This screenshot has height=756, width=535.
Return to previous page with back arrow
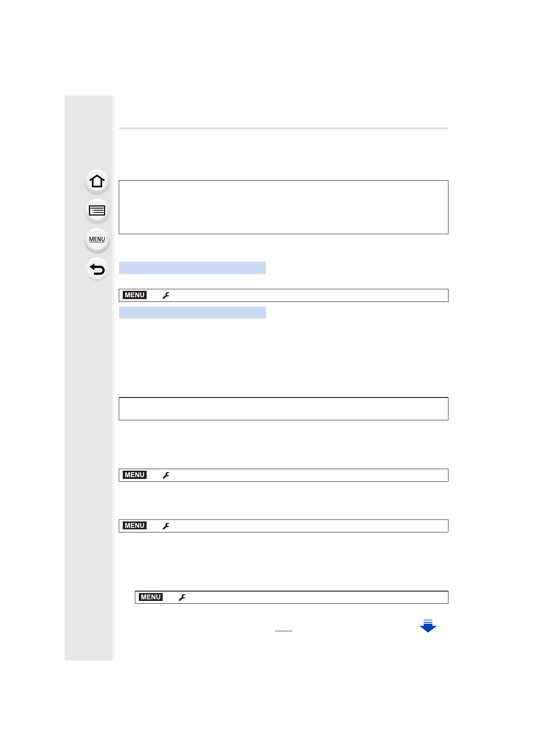tap(97, 269)
